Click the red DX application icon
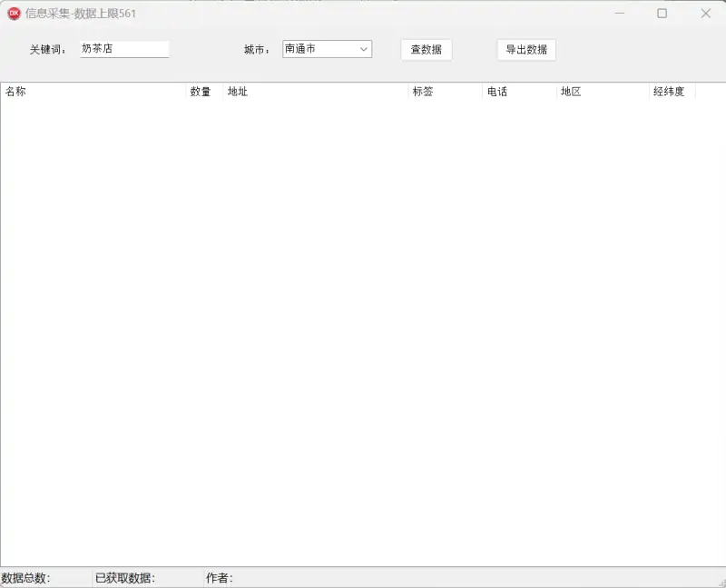 pyautogui.click(x=12, y=14)
